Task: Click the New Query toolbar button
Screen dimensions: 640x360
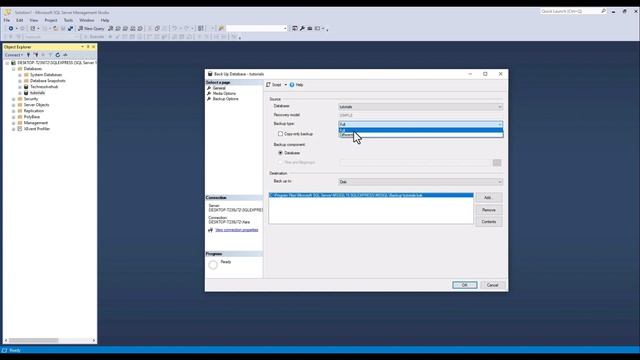Action: (91, 29)
